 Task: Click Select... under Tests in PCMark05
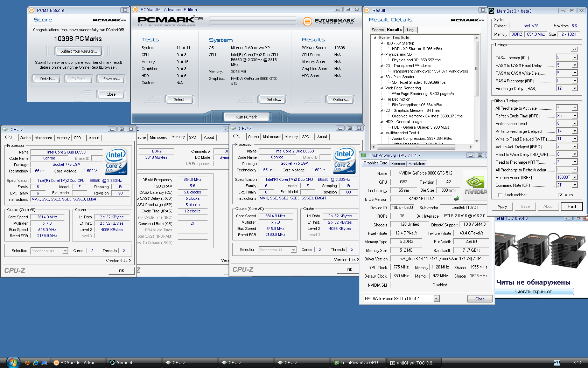[x=181, y=100]
